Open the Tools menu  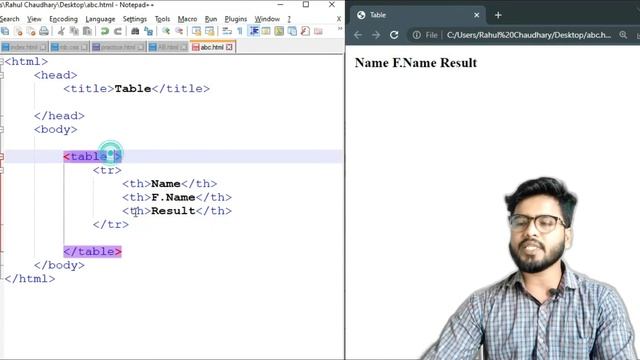(x=162, y=19)
